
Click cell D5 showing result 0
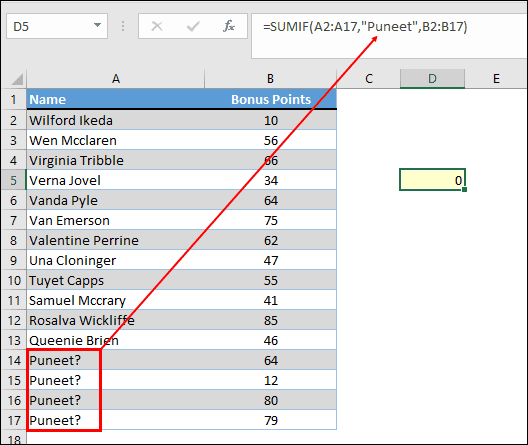(432, 180)
